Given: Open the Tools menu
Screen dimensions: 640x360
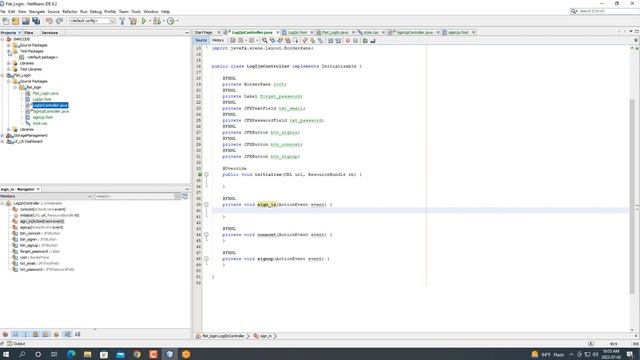Looking at the screenshot, I should tap(136, 11).
